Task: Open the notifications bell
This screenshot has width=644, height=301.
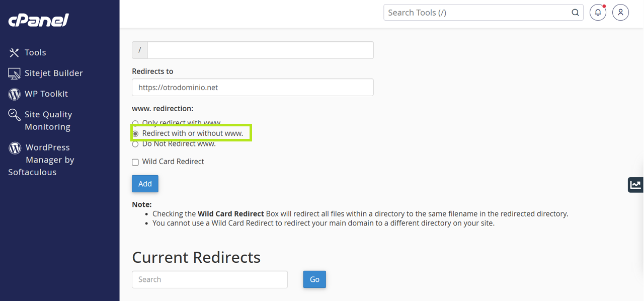Action: (x=598, y=13)
